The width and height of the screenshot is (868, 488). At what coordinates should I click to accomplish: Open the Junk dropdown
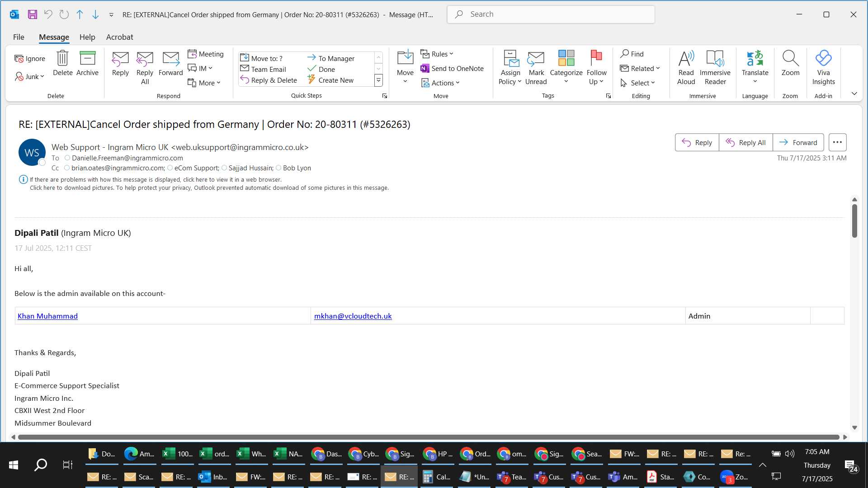30,76
